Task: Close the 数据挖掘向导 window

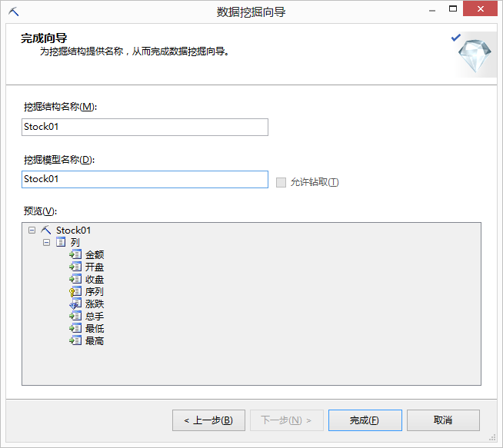Action: click(480, 8)
